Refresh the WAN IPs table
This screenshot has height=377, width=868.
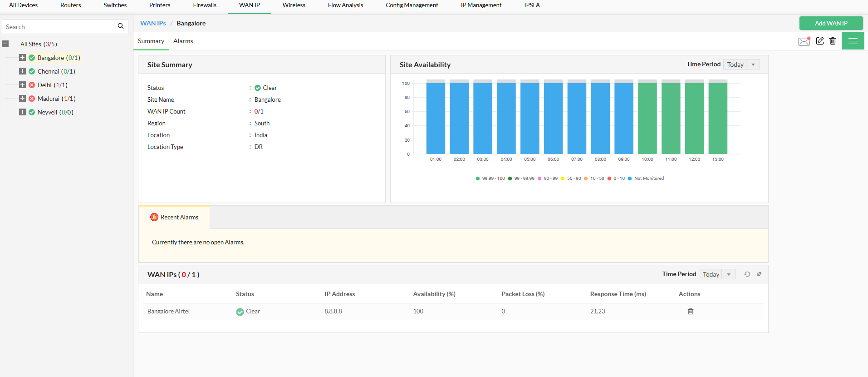pos(747,274)
